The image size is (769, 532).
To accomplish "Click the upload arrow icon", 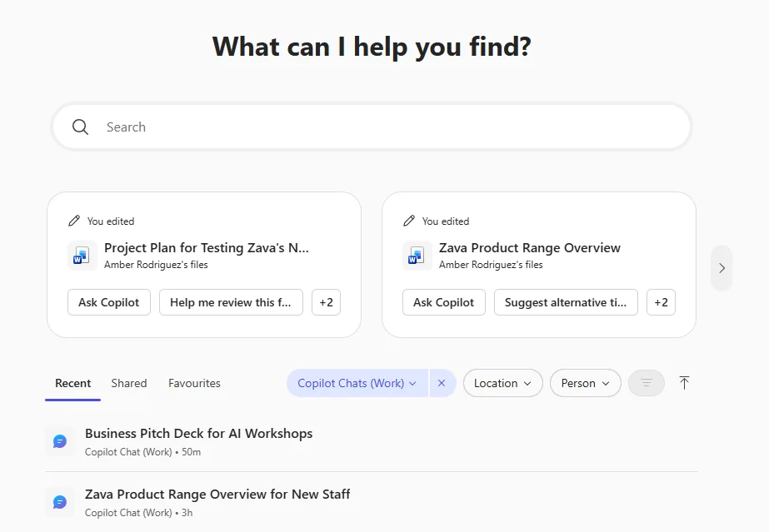I will point(684,383).
